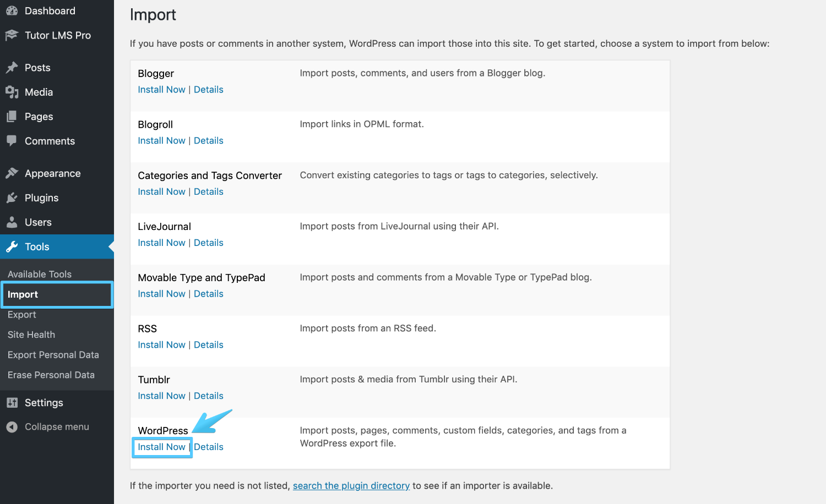Install Movable Type and TypePad importer
The image size is (826, 504).
click(x=161, y=294)
